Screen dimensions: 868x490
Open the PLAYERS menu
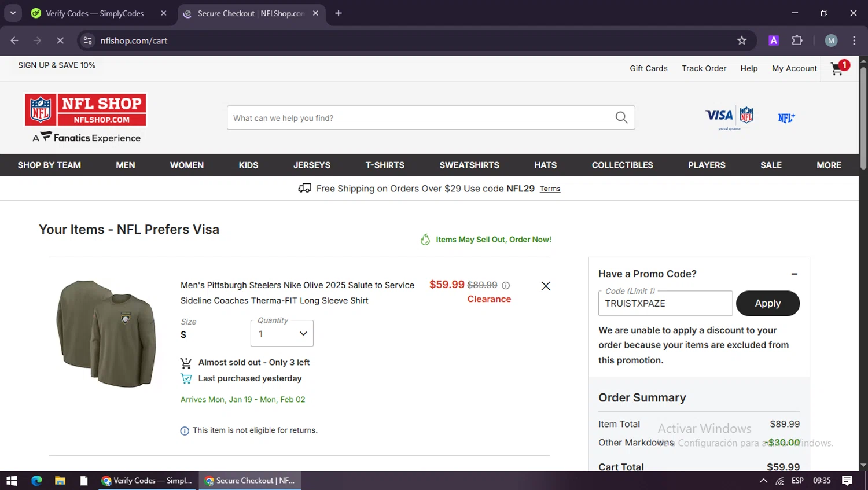tap(707, 165)
